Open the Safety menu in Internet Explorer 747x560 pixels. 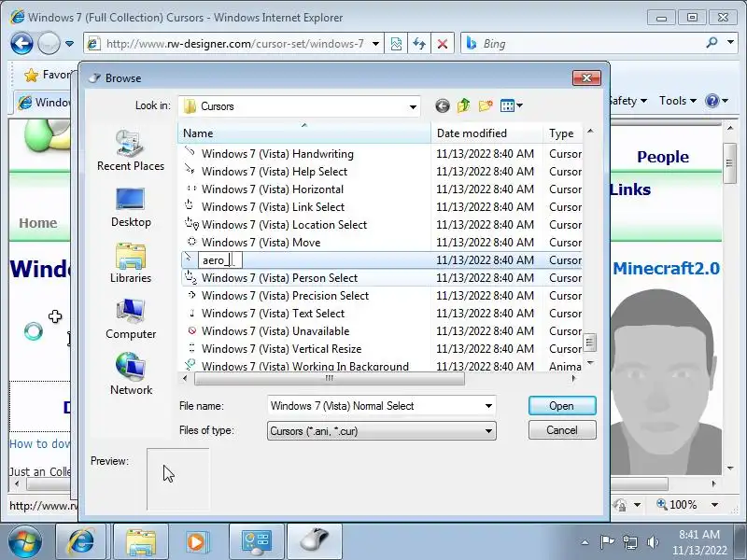tap(627, 101)
